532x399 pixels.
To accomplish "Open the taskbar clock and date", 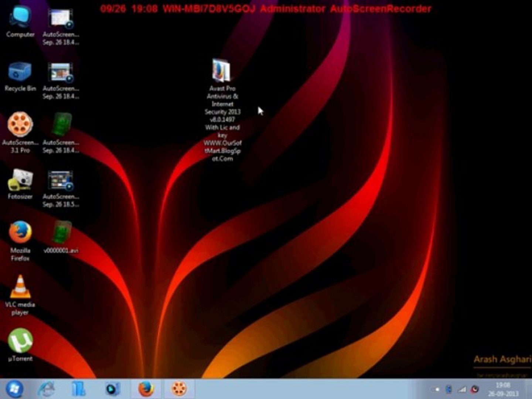I will coord(503,389).
